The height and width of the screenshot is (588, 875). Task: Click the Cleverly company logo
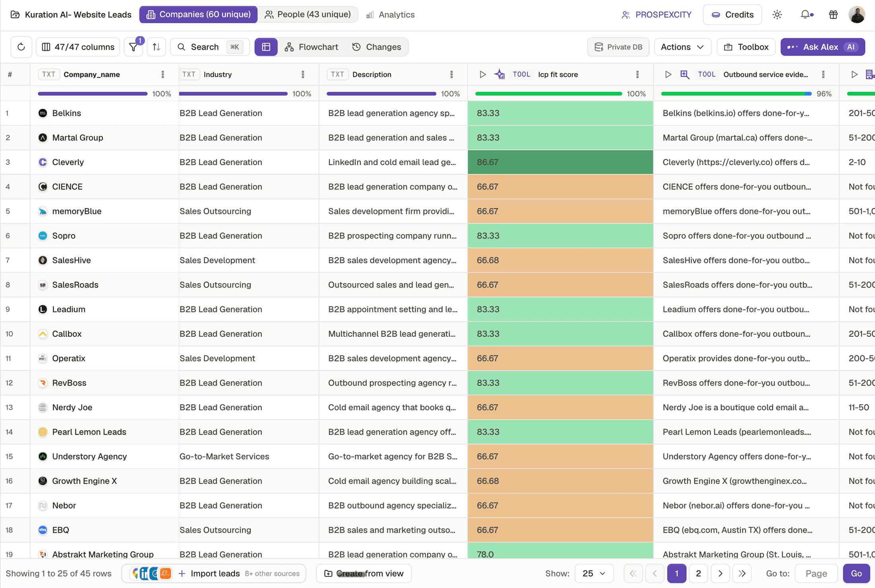click(43, 162)
